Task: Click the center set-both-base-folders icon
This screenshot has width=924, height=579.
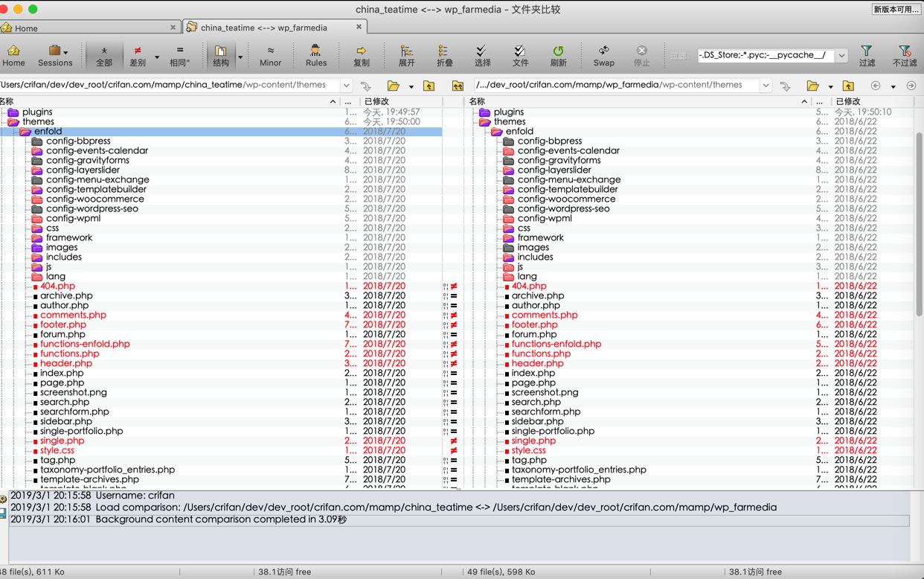Action: point(458,86)
